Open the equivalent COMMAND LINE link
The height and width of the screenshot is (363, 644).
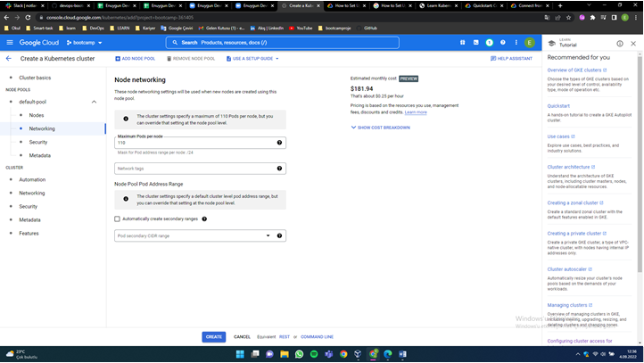pos(317,337)
